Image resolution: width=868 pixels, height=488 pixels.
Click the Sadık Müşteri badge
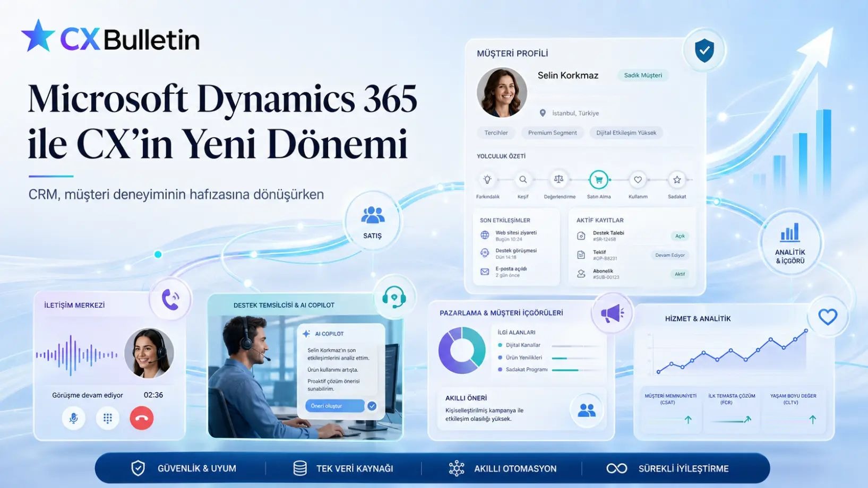643,75
